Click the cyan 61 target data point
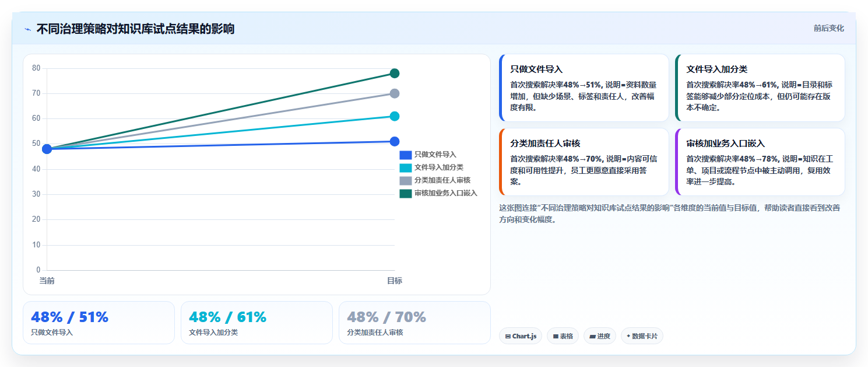The height and width of the screenshot is (367, 868). tap(395, 116)
